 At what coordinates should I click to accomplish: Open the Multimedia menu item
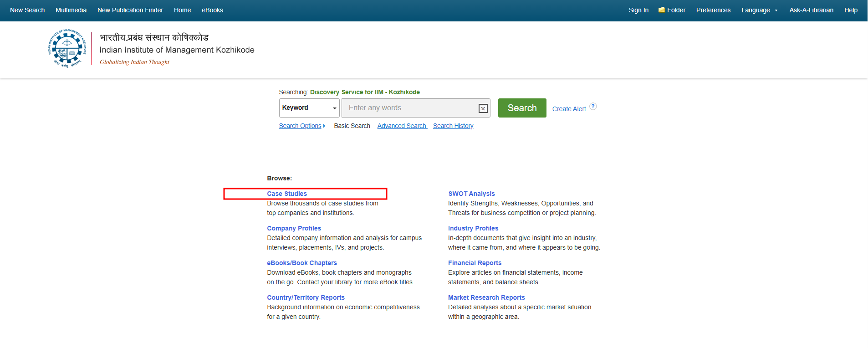[71, 10]
